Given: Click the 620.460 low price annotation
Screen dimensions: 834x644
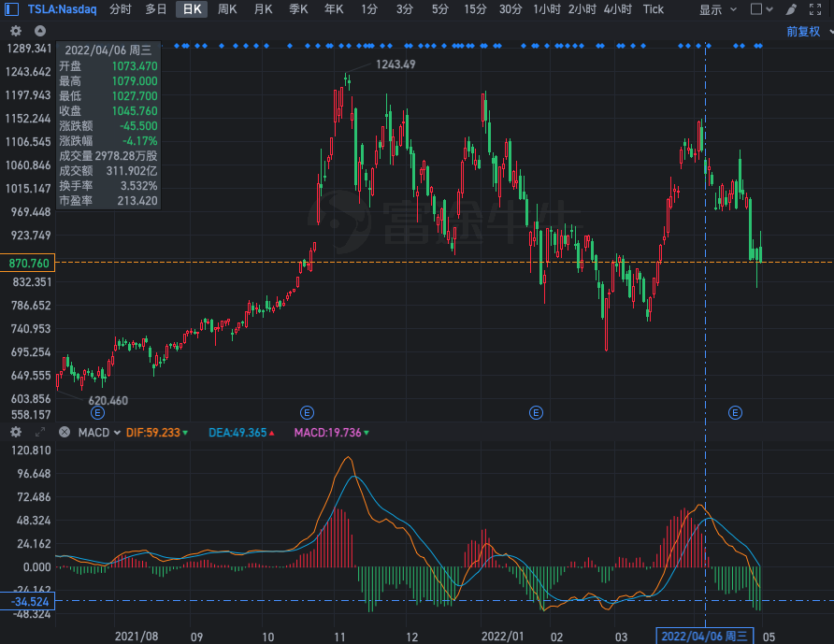Looking at the screenshot, I should [108, 400].
